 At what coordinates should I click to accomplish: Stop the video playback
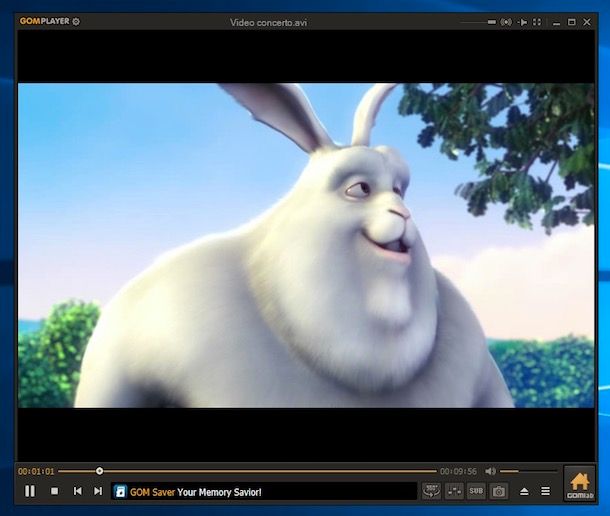click(x=54, y=491)
